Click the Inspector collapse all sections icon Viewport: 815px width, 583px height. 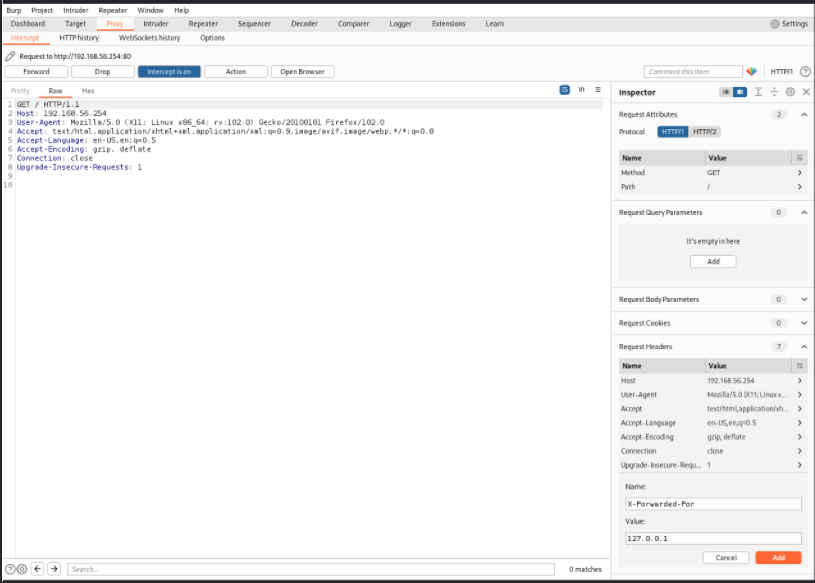774,92
